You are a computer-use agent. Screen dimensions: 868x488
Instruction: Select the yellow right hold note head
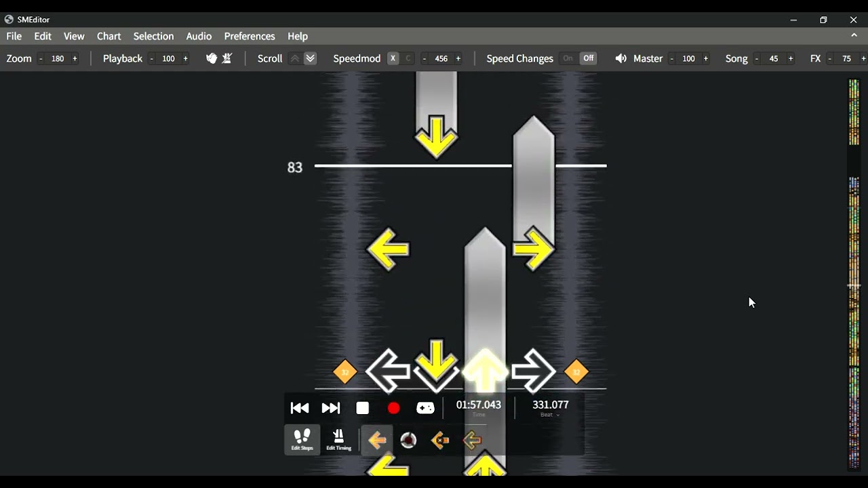click(534, 249)
